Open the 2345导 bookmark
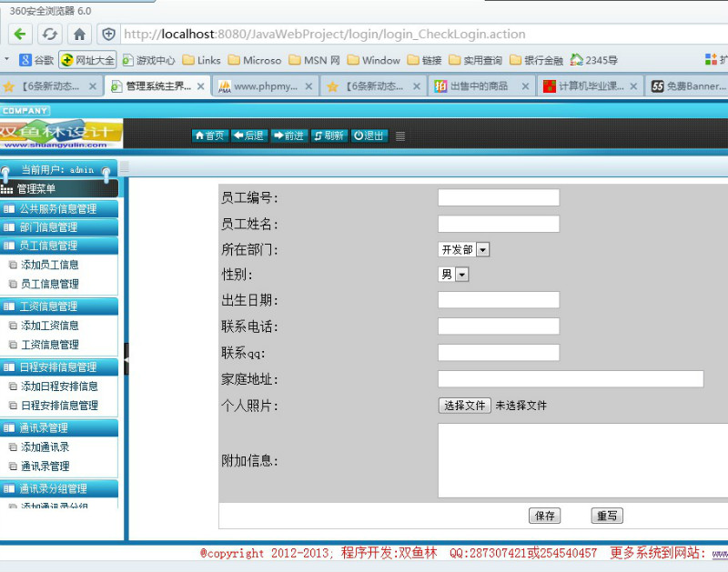 click(594, 60)
